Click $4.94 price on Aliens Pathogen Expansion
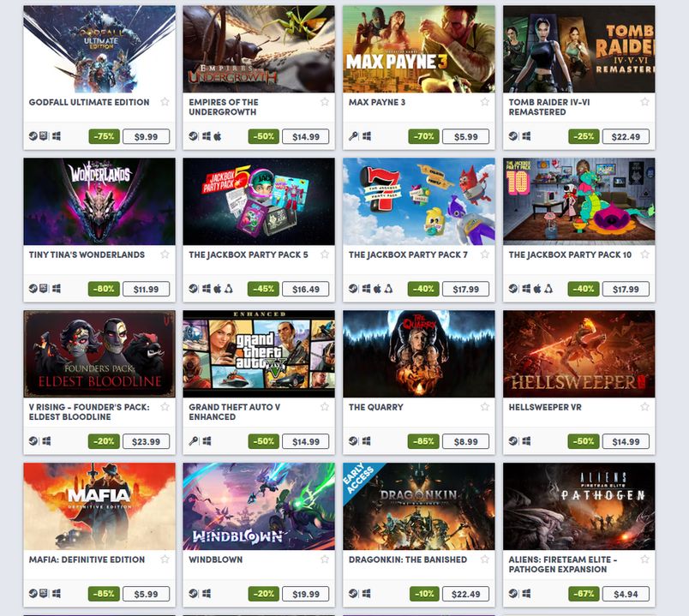Image resolution: width=689 pixels, height=616 pixels. [626, 594]
